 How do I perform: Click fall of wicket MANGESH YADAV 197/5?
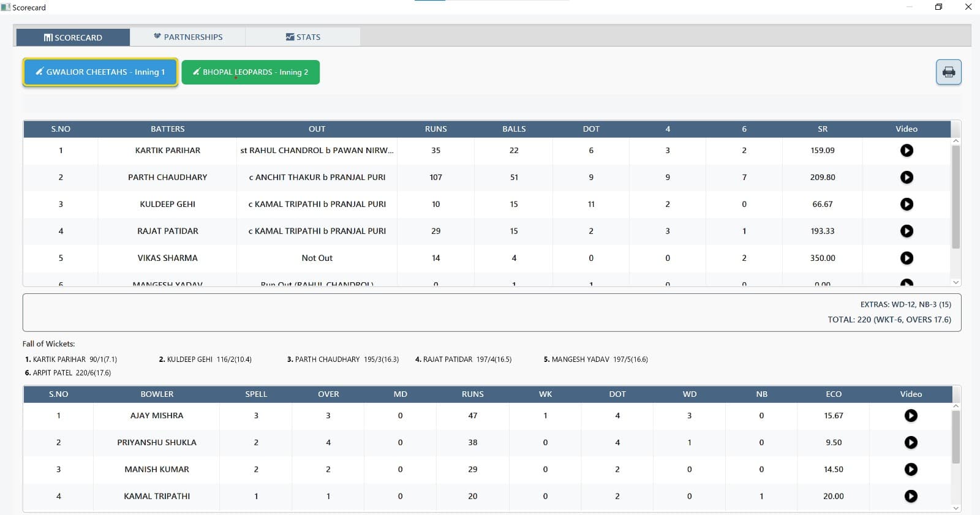pos(596,359)
